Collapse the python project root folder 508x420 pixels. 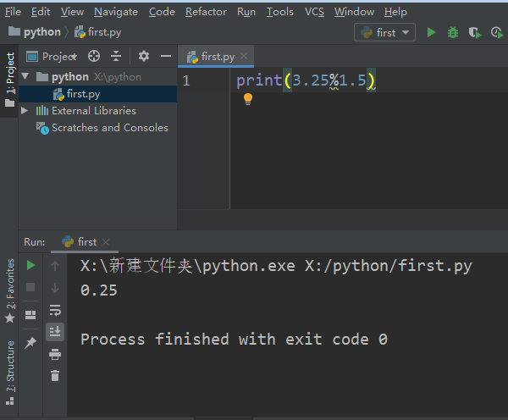coord(25,77)
